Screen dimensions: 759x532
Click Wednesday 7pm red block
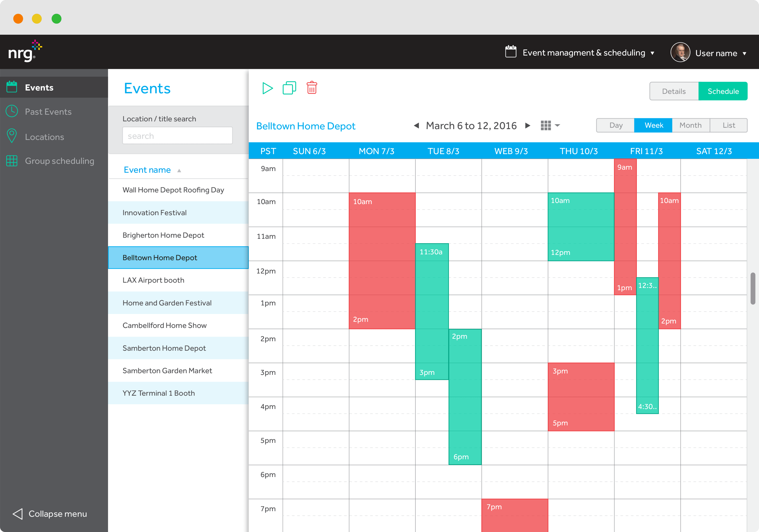[515, 515]
